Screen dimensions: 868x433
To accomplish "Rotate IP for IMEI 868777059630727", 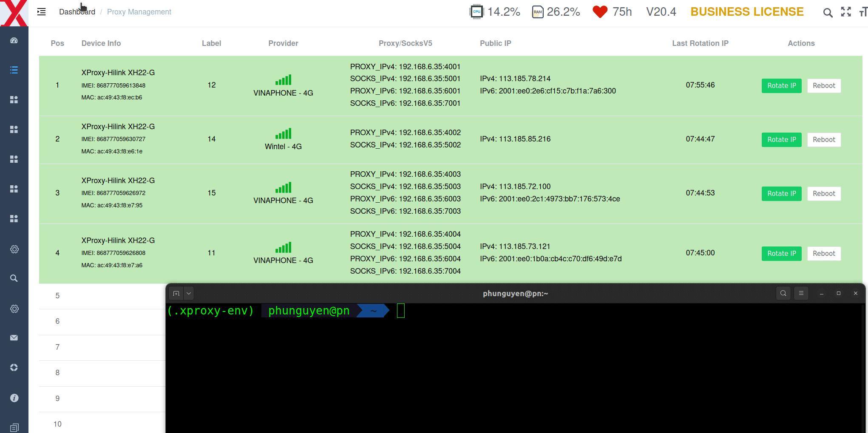I will (781, 140).
